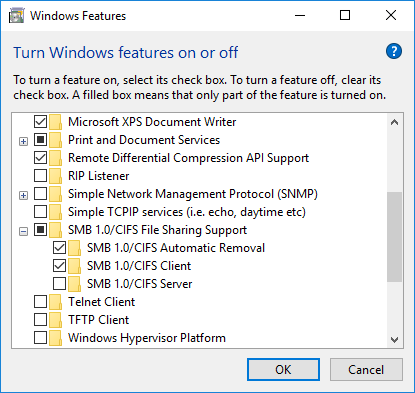
Task: Enable Simple Network Management Protocol checkbox
Action: pyautogui.click(x=40, y=194)
